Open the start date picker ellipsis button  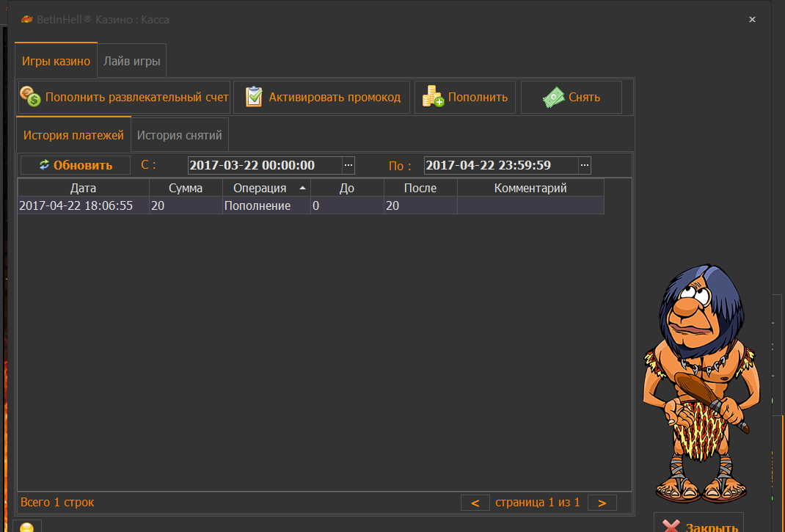coord(348,165)
